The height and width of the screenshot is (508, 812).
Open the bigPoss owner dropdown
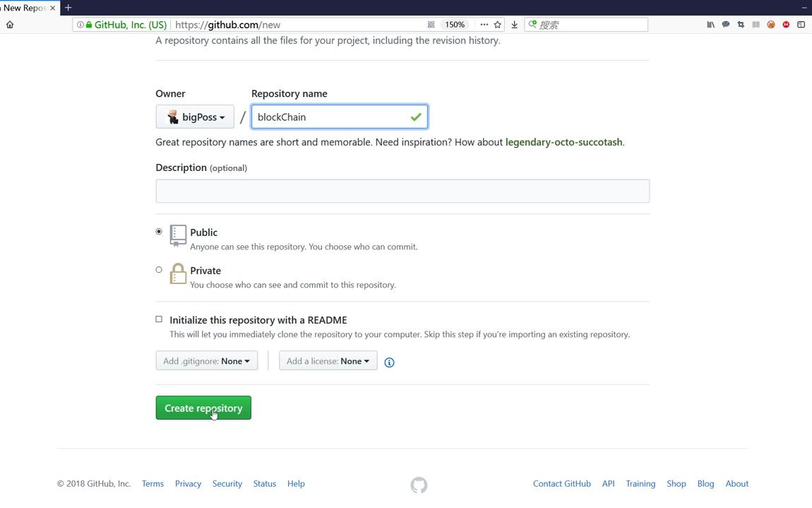click(x=195, y=117)
